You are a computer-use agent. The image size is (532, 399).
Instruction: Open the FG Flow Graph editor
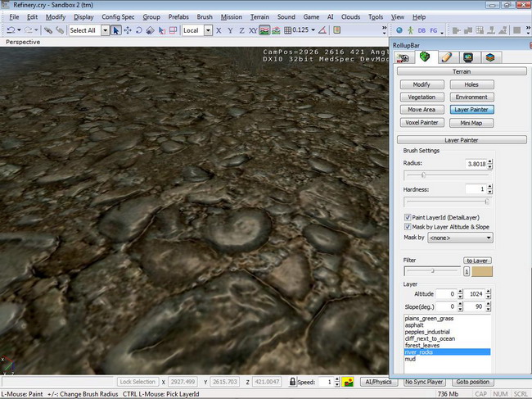[434, 30]
